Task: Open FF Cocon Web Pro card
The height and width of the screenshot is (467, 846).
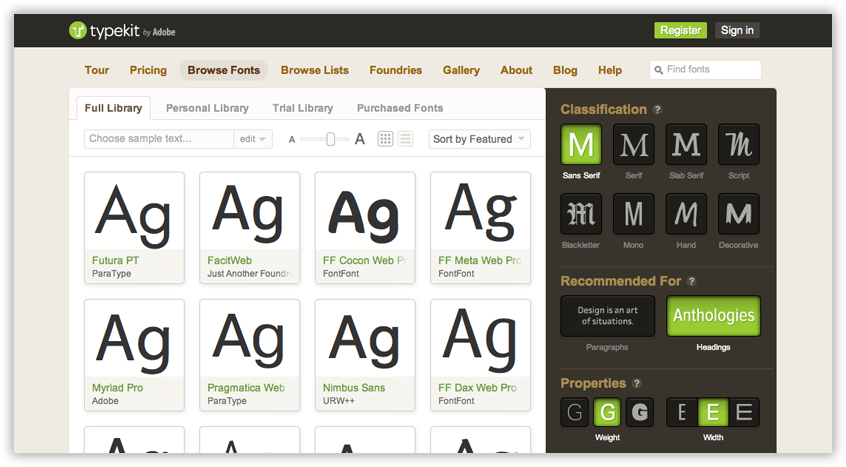Action: (x=365, y=228)
